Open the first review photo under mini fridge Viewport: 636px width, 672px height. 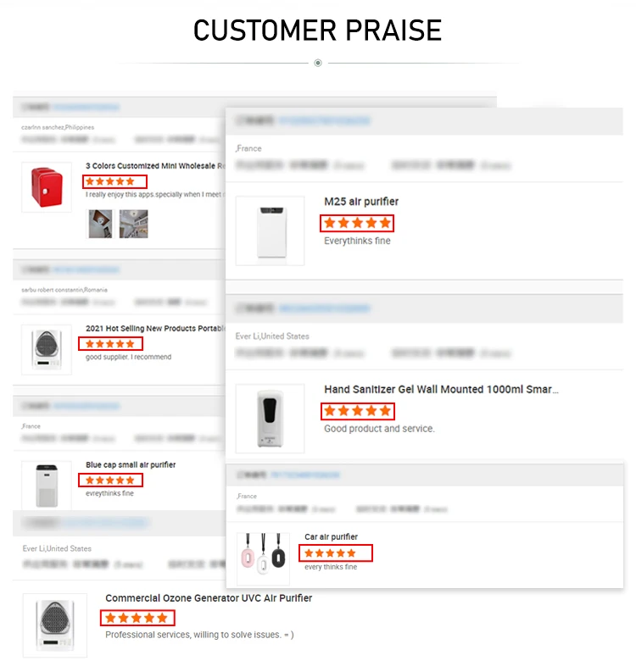(100, 224)
